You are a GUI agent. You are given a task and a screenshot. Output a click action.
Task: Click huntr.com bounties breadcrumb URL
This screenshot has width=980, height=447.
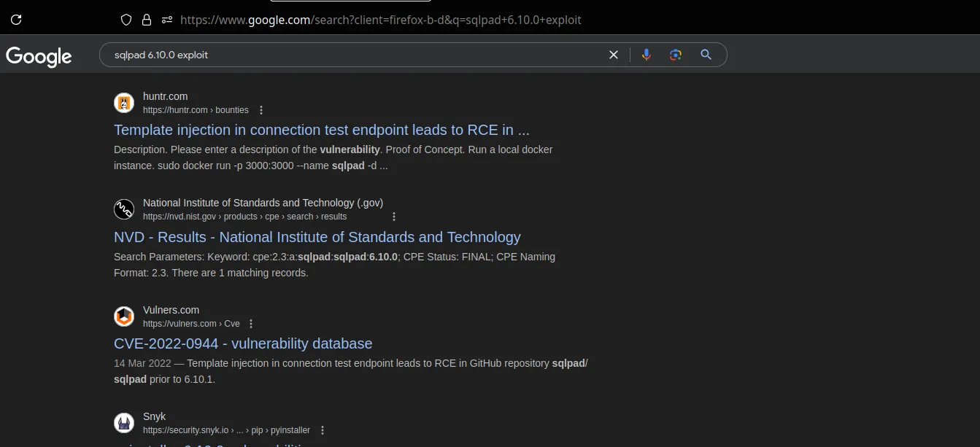pos(196,110)
